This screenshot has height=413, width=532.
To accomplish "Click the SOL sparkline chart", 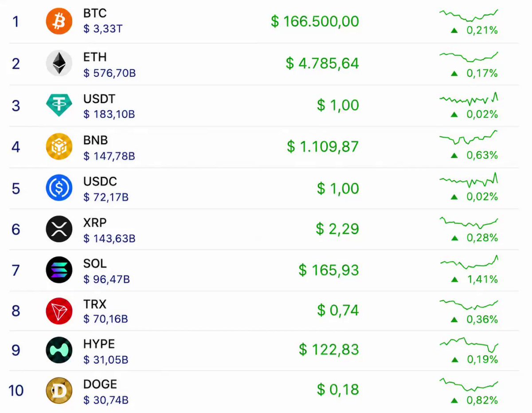I will 469,262.
